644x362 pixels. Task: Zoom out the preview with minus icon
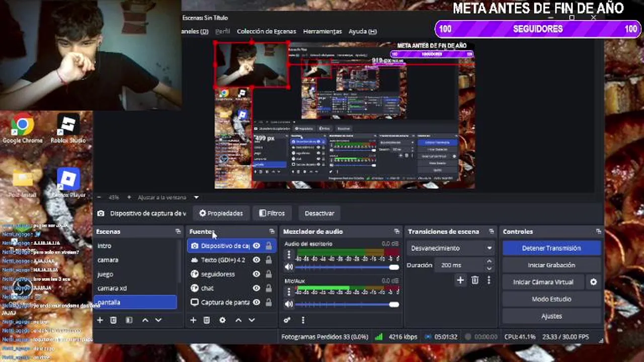tap(99, 198)
